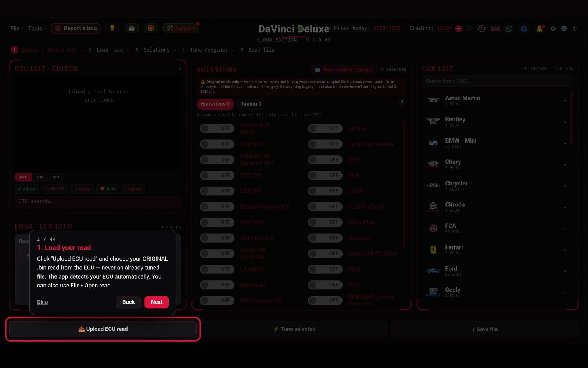Toggle the Glow Plug switch

tap(325, 222)
